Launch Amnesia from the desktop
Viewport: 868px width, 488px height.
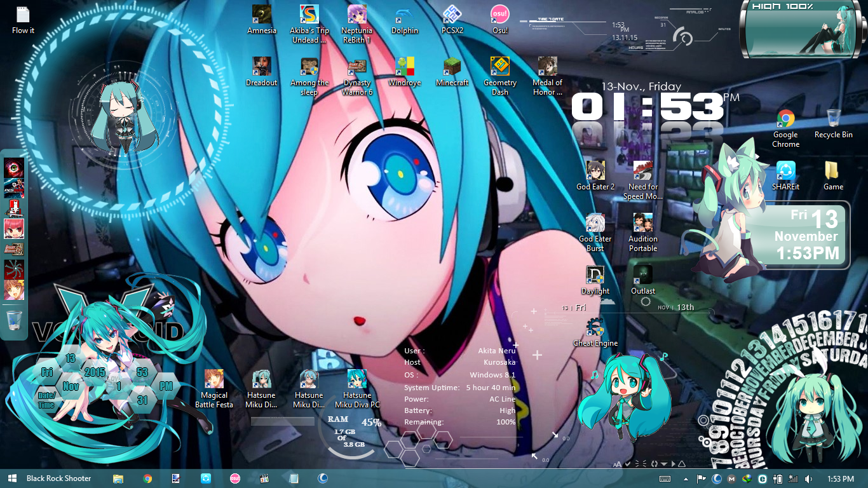pyautogui.click(x=262, y=20)
